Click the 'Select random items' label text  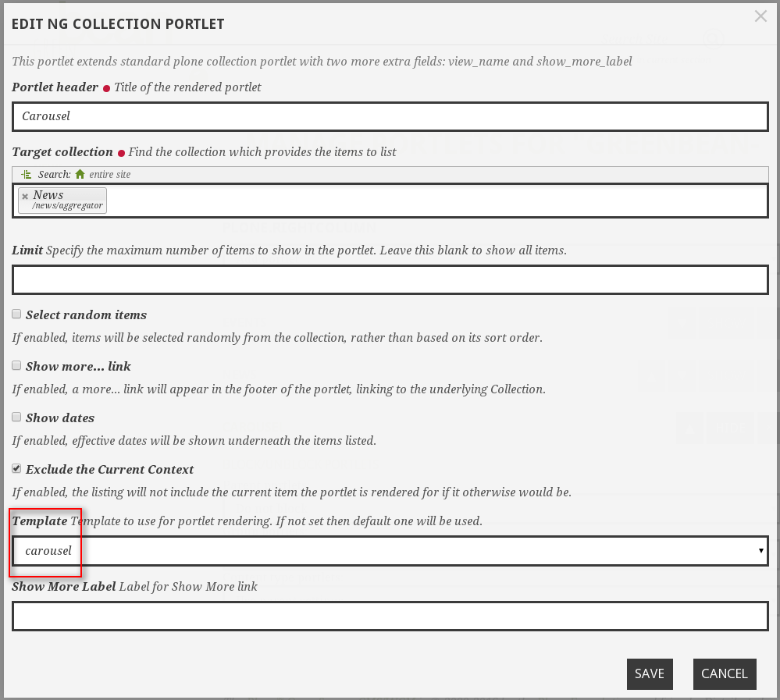pyautogui.click(x=86, y=315)
